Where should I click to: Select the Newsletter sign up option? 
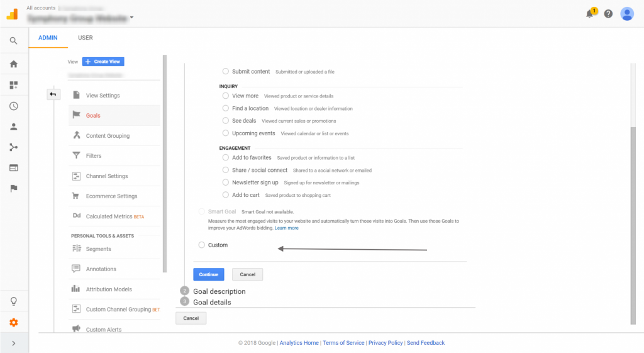tap(226, 182)
